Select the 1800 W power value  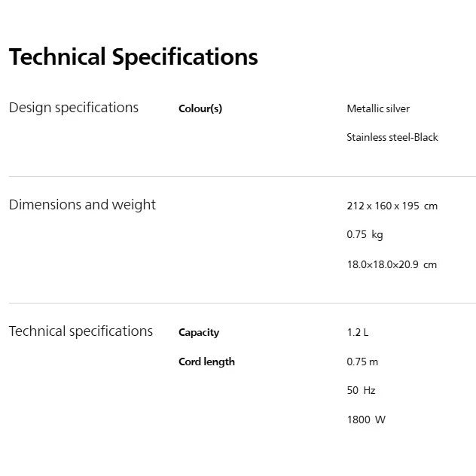pos(365,420)
